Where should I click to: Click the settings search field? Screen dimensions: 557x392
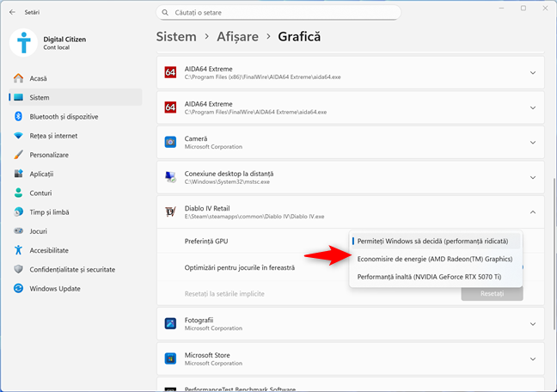(x=279, y=13)
